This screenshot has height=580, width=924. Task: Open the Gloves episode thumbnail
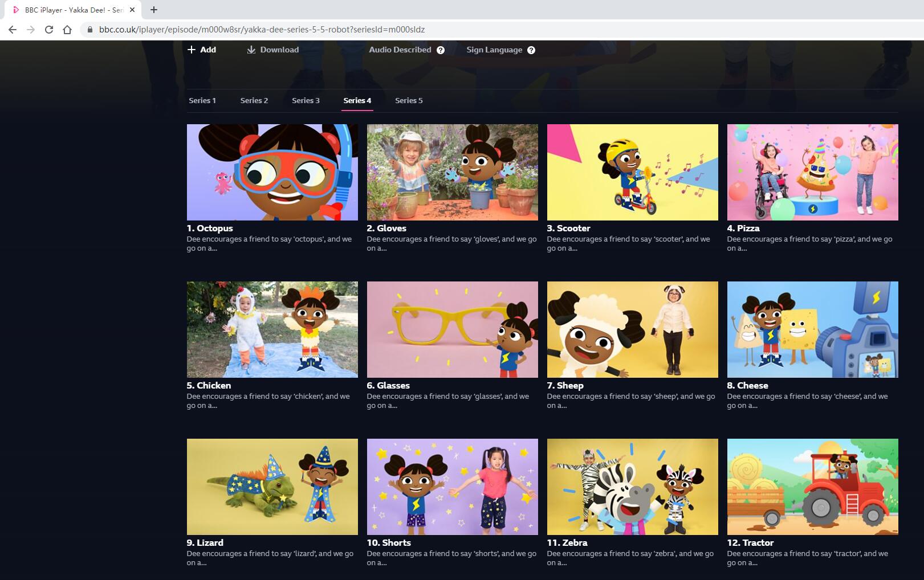pyautogui.click(x=453, y=173)
